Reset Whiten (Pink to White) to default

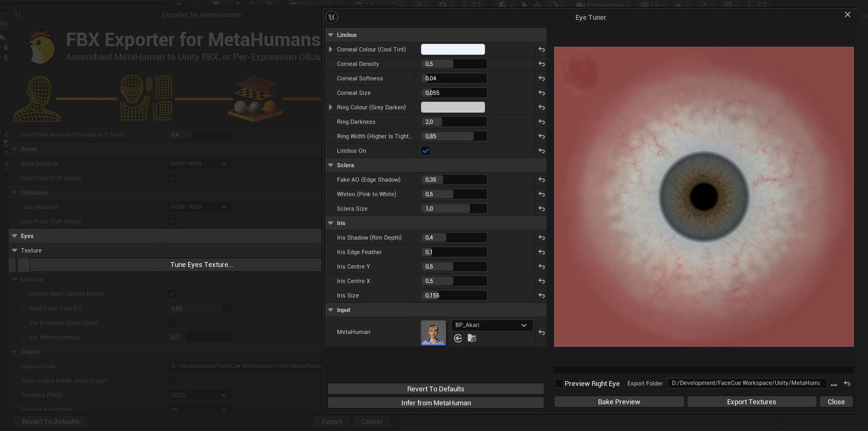pyautogui.click(x=541, y=194)
